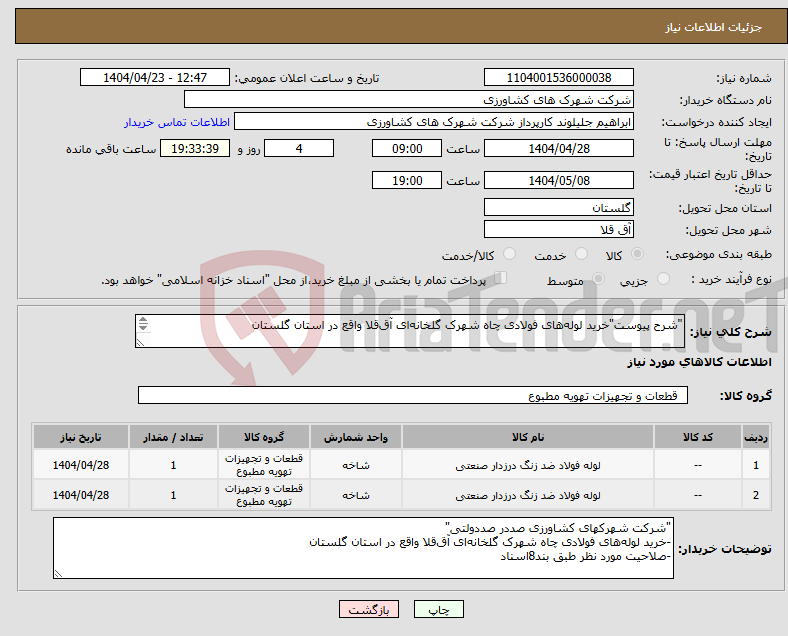Click the کد کالا column header
The image size is (788, 636).
[698, 437]
